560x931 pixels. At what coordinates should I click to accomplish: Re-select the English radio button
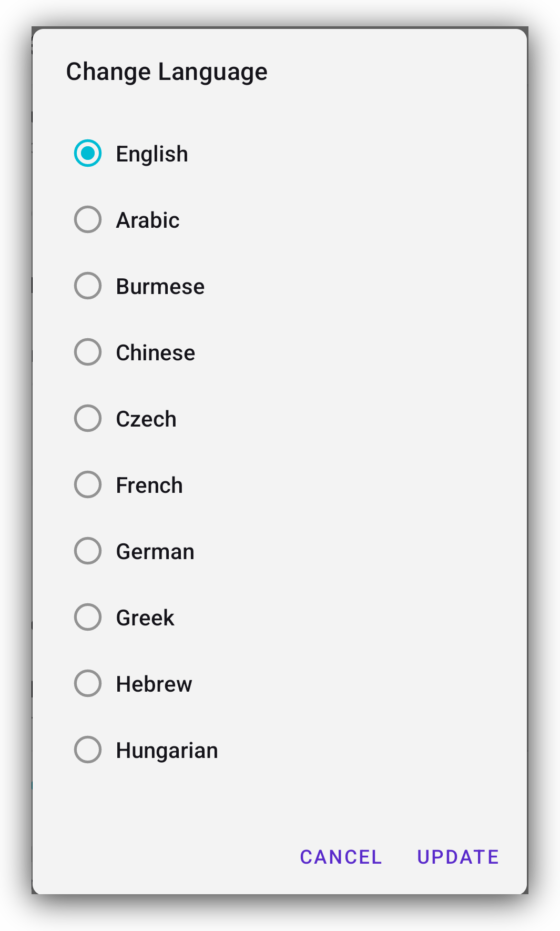(88, 154)
